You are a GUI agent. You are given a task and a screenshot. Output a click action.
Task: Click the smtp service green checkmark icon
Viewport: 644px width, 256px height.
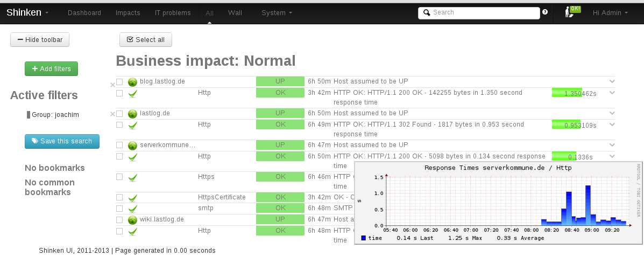132,209
